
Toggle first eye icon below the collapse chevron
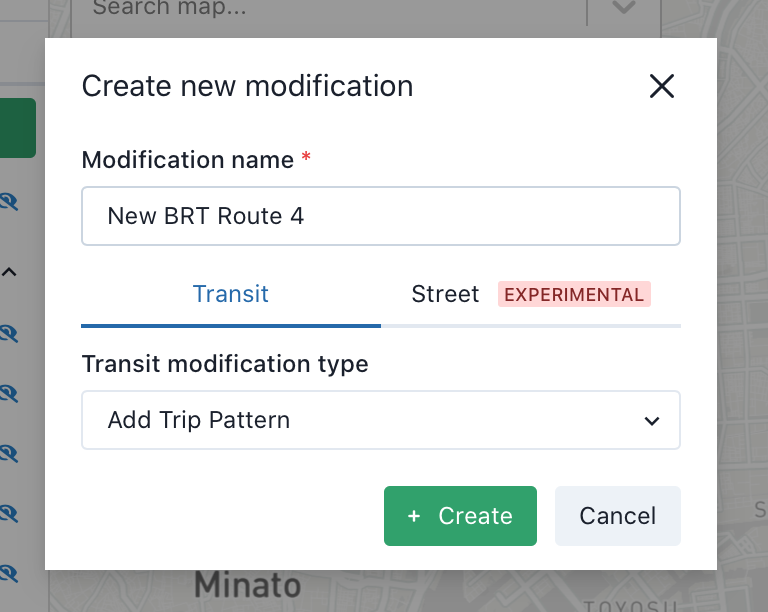coord(9,334)
